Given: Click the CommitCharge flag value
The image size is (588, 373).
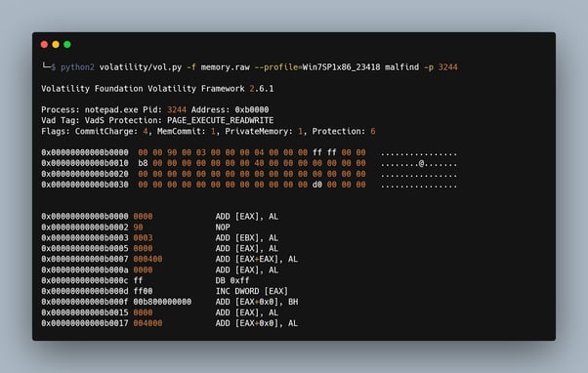Looking at the screenshot, I should (x=146, y=132).
